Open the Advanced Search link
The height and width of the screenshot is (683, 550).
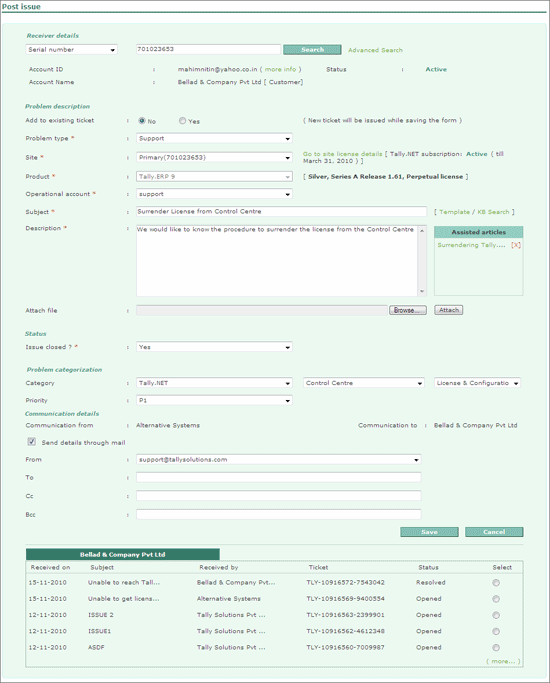click(375, 50)
